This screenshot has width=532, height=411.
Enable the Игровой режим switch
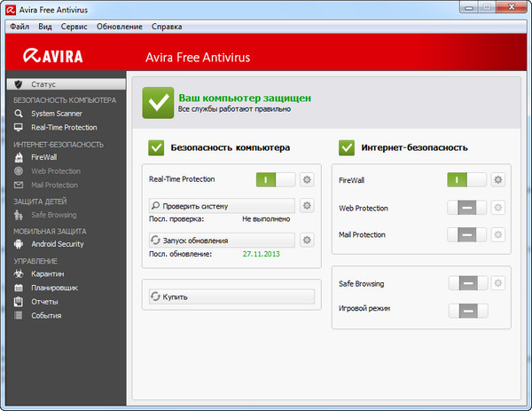coord(467,311)
